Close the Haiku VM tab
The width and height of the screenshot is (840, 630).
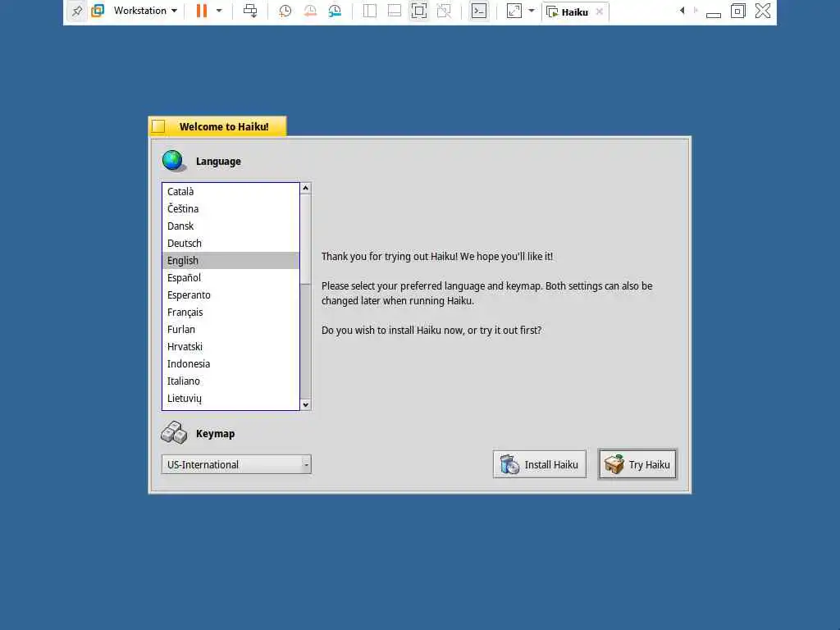tap(600, 11)
